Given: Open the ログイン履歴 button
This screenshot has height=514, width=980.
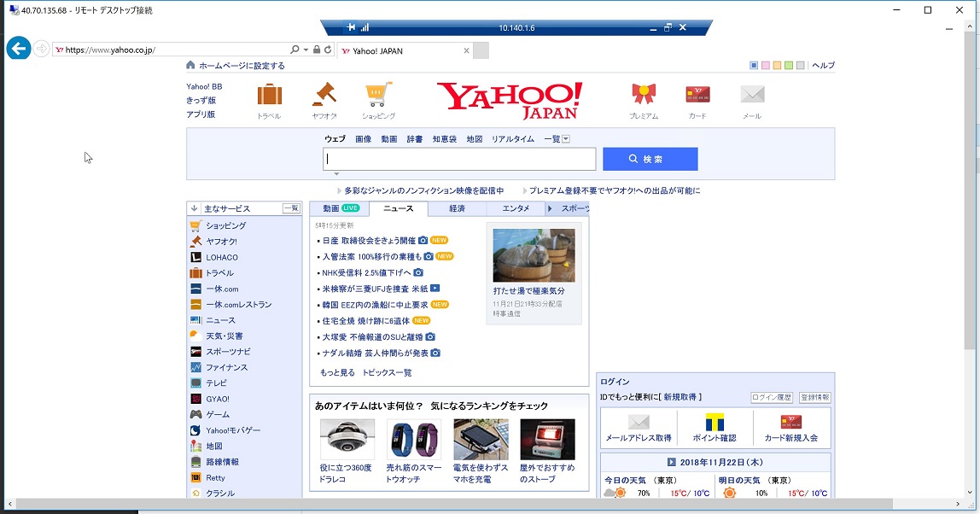Looking at the screenshot, I should pyautogui.click(x=772, y=397).
